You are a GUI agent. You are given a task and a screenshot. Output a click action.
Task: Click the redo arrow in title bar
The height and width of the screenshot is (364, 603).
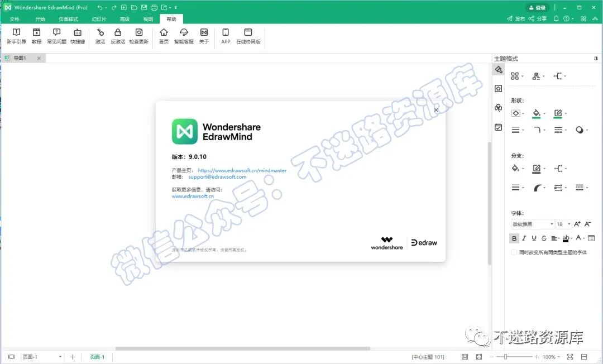tap(114, 7)
